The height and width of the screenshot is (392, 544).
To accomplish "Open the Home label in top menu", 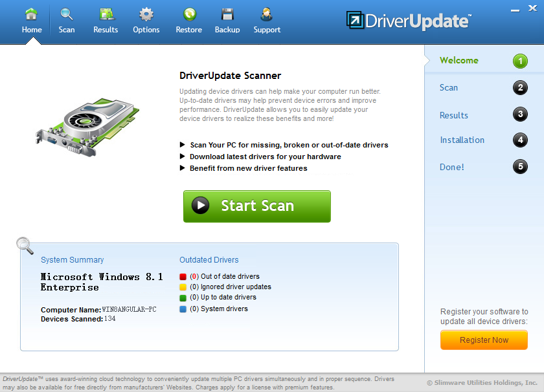I will click(x=32, y=30).
